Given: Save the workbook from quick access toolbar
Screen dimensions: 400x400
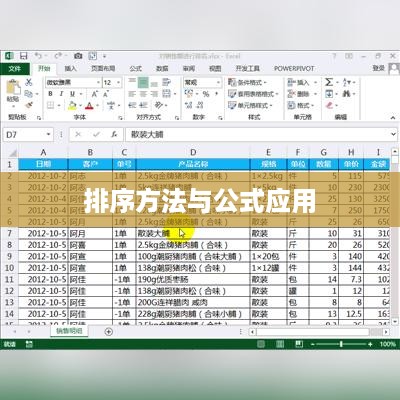Looking at the screenshot, I should [x=24, y=56].
